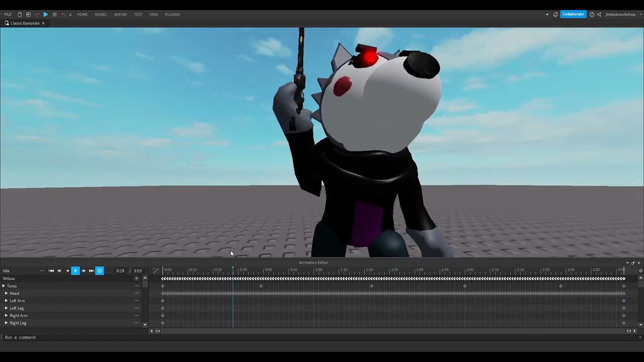Click the current time field 0:28
Image resolution: width=644 pixels, height=362 pixels.
click(120, 271)
